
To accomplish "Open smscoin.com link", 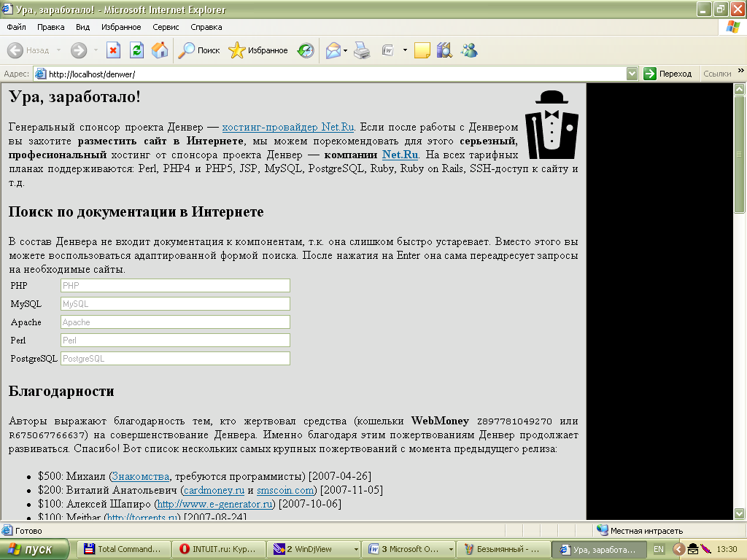I will coord(285,490).
